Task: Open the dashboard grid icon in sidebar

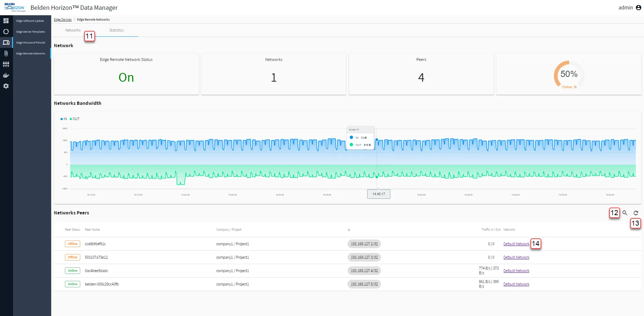Action: 6,21
